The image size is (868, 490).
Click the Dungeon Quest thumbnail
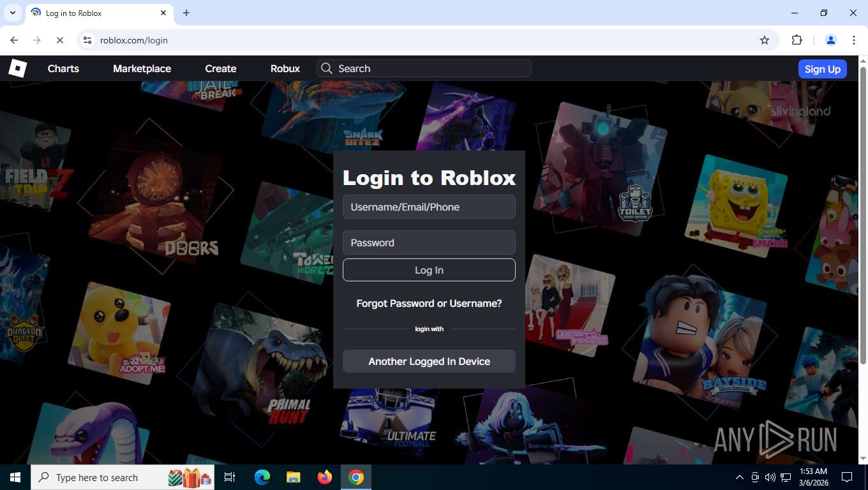point(23,306)
